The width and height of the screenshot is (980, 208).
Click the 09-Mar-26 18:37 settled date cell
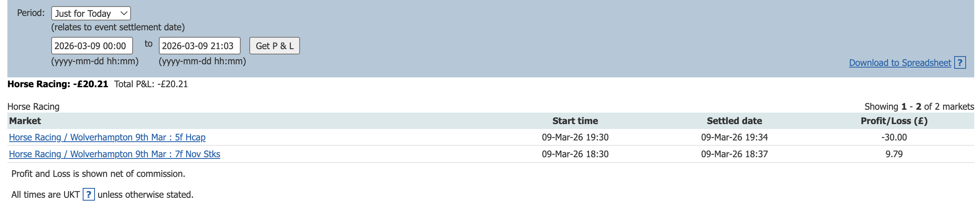click(734, 154)
